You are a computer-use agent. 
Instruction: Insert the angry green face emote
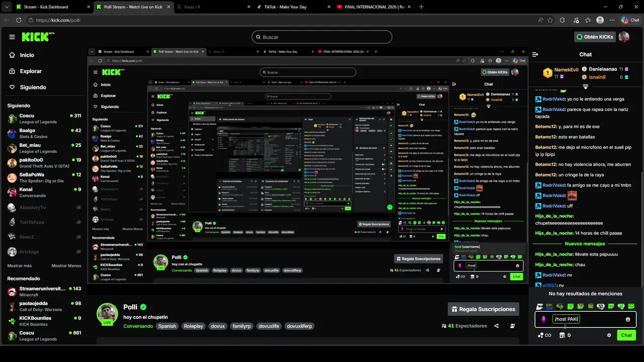(x=591, y=306)
